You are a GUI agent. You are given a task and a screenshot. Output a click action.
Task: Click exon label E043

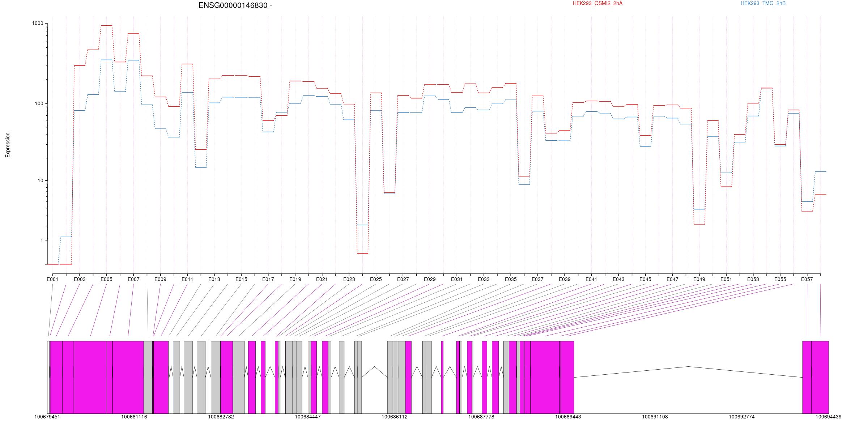618,279
